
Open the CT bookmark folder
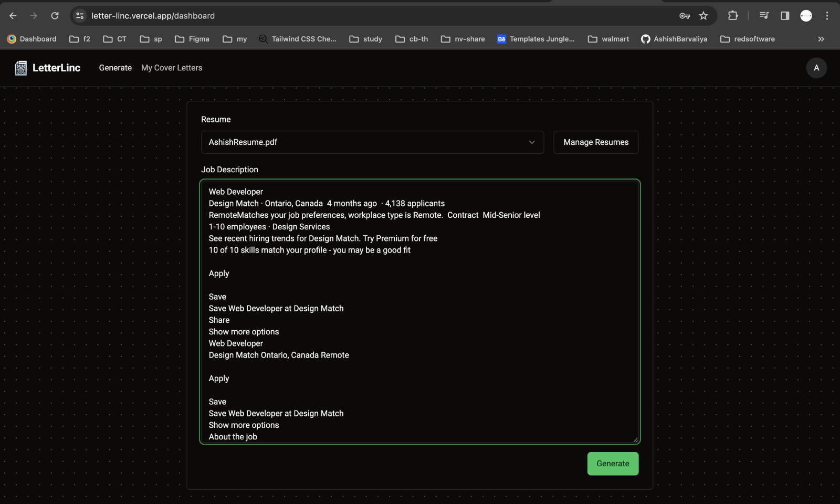point(115,39)
